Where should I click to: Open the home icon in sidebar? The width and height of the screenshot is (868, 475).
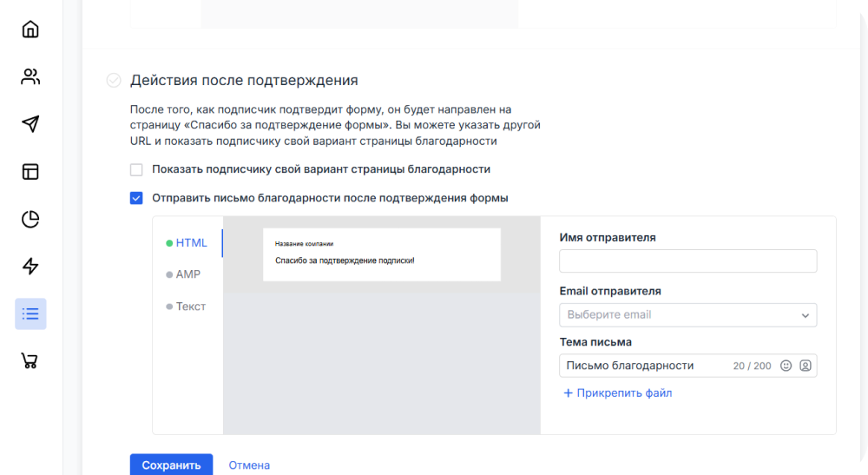point(30,30)
